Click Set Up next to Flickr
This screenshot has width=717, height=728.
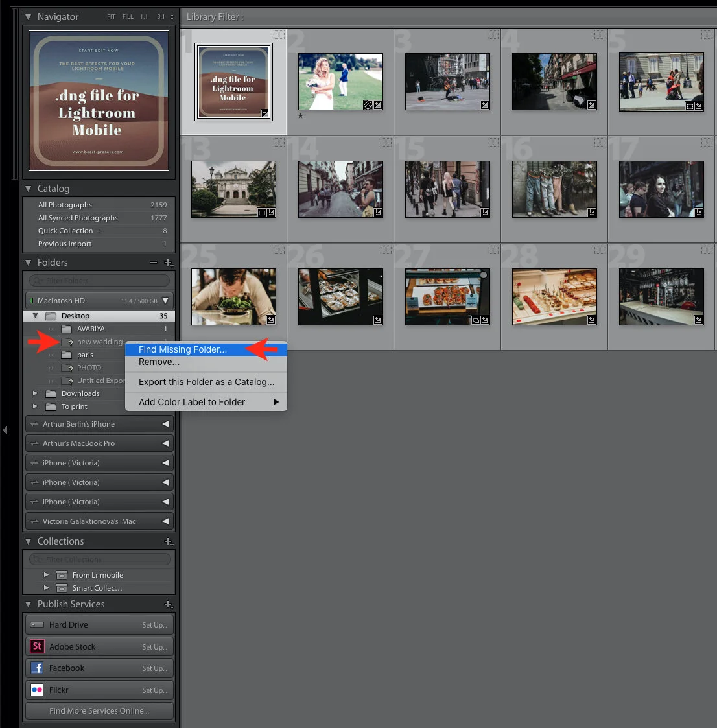(x=154, y=690)
